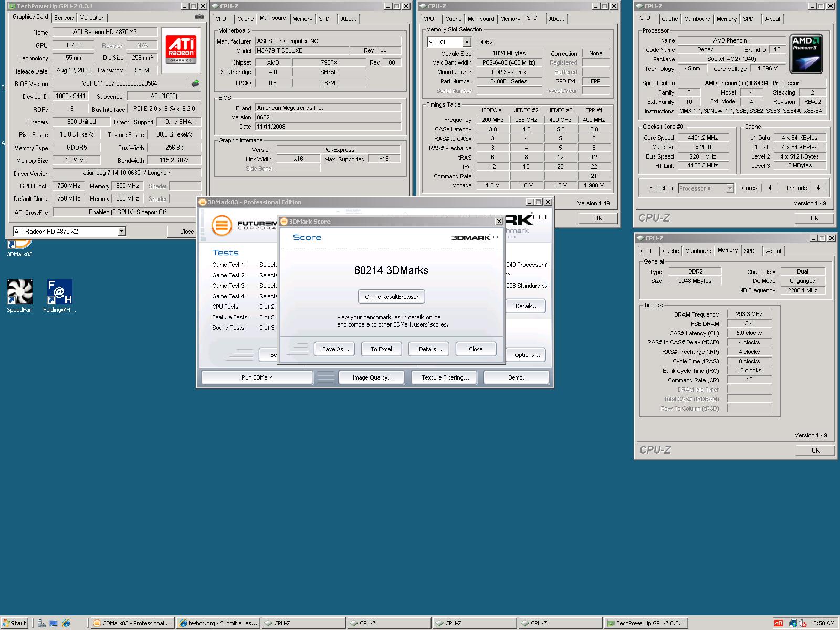Click Close in the 3DMark Score dialog

click(476, 349)
